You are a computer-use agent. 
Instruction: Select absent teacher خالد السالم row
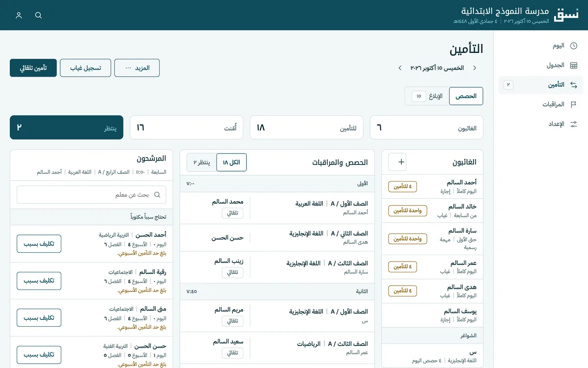click(432, 211)
